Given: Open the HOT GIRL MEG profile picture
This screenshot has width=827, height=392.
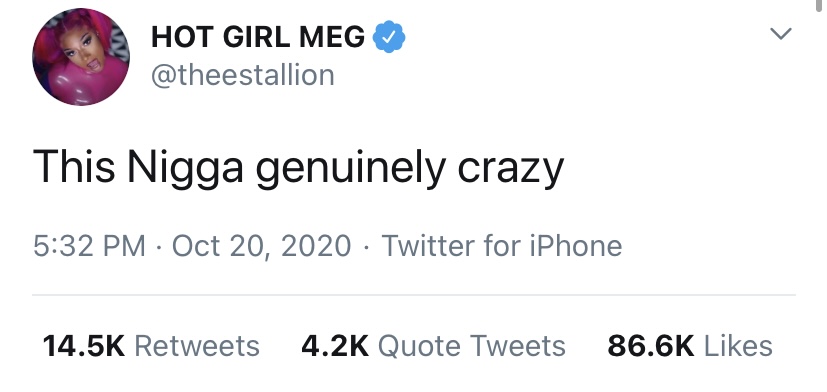Looking at the screenshot, I should (x=81, y=56).
